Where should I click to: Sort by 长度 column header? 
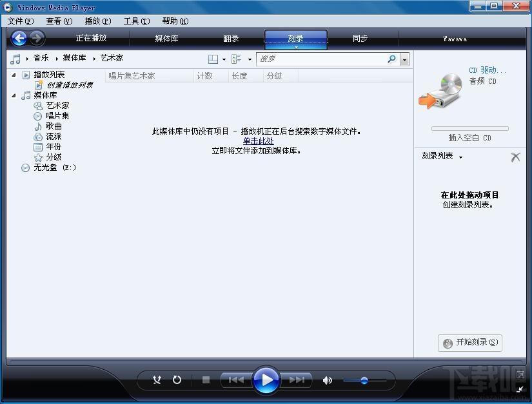(246, 76)
